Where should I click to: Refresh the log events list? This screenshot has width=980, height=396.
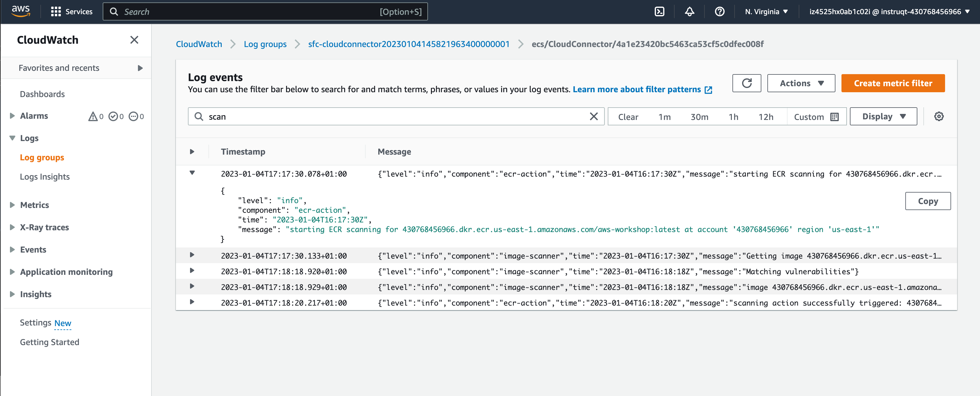pyautogui.click(x=746, y=83)
